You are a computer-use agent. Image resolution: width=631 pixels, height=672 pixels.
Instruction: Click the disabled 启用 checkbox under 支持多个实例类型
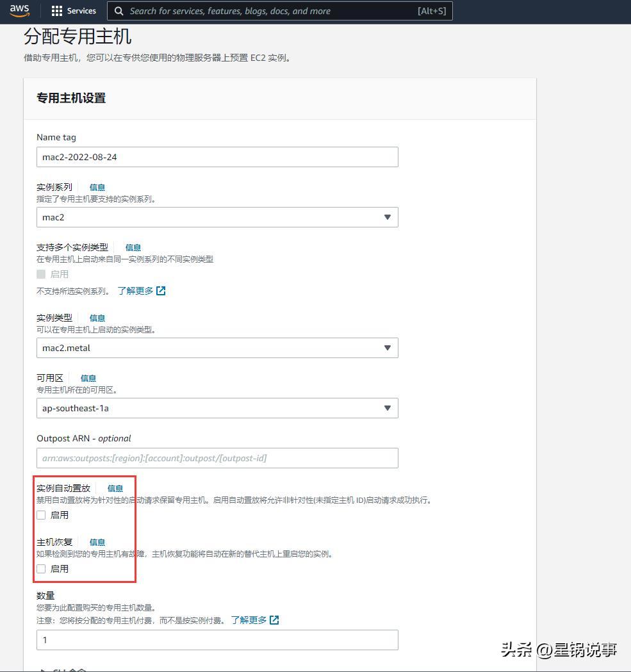coord(40,274)
